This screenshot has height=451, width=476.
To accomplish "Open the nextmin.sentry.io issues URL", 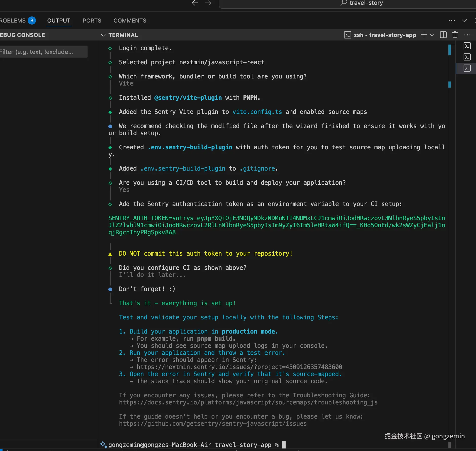I will (240, 367).
